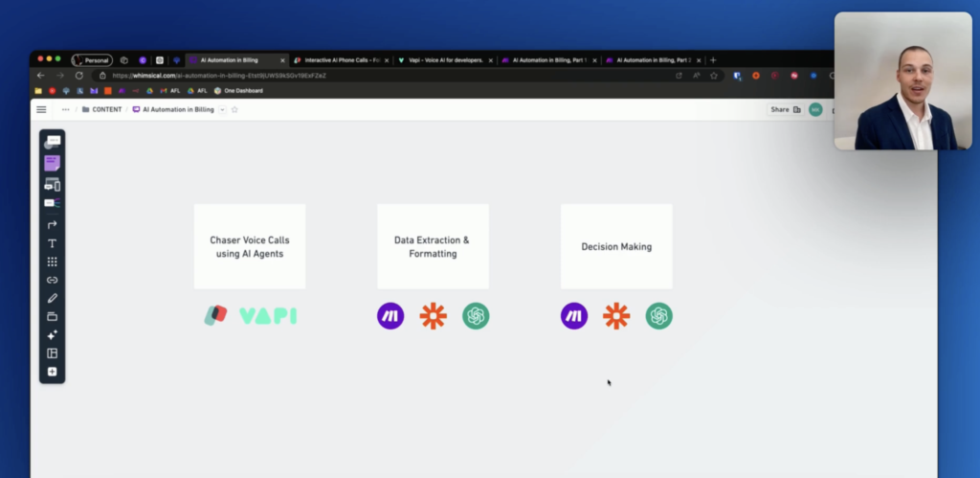The height and width of the screenshot is (478, 980).
Task: Select the connector arrow tool
Action: [52, 224]
